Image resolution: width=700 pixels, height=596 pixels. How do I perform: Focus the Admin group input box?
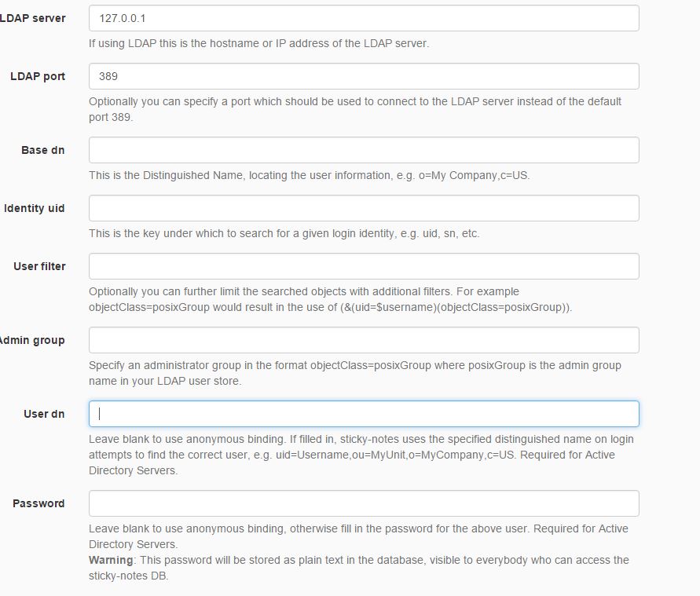(x=363, y=340)
